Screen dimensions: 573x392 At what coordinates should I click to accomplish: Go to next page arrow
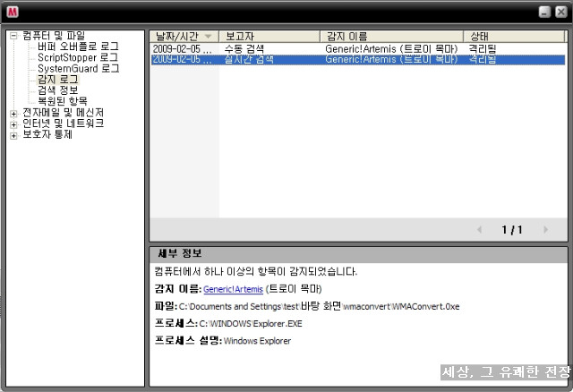point(545,229)
